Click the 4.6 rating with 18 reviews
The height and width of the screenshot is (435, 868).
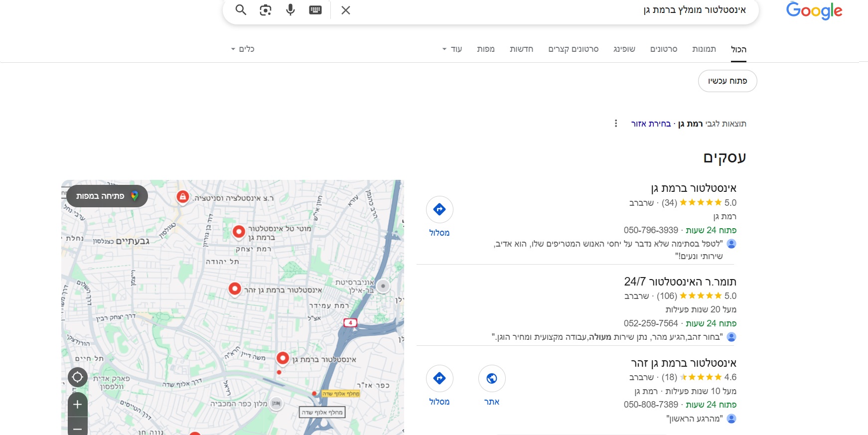(x=699, y=377)
